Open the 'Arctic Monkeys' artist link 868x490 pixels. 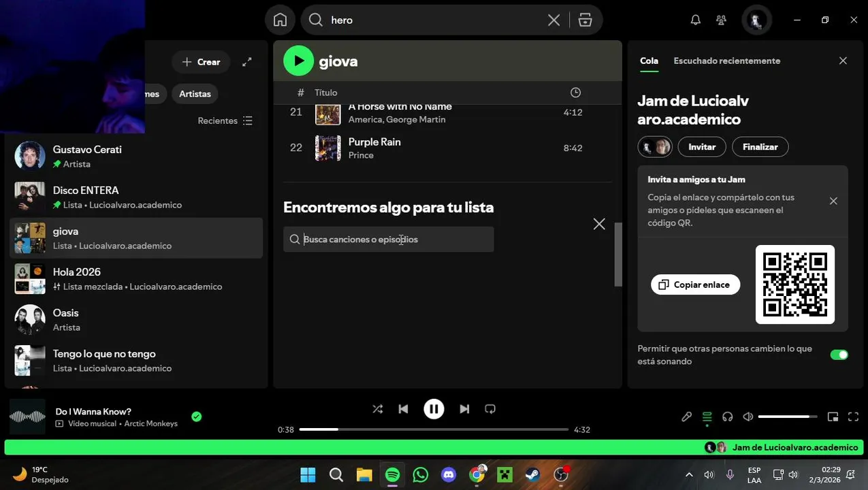150,424
